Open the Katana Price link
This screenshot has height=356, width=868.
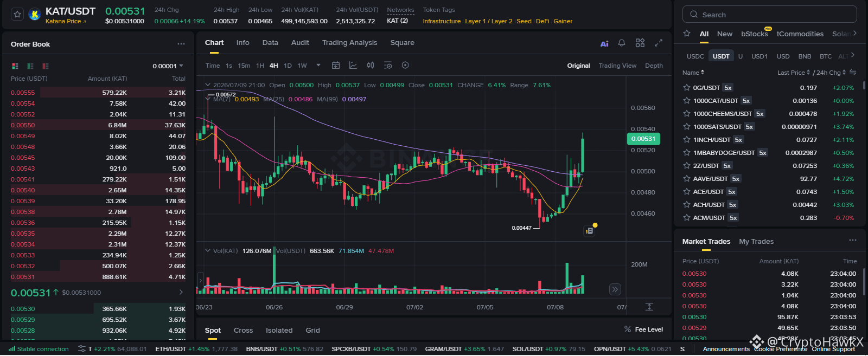[x=66, y=21]
